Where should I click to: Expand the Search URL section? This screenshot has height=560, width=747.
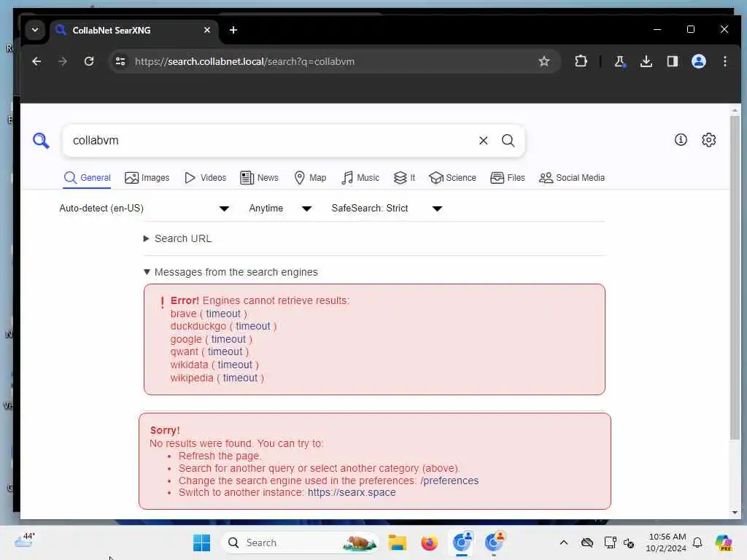point(178,238)
